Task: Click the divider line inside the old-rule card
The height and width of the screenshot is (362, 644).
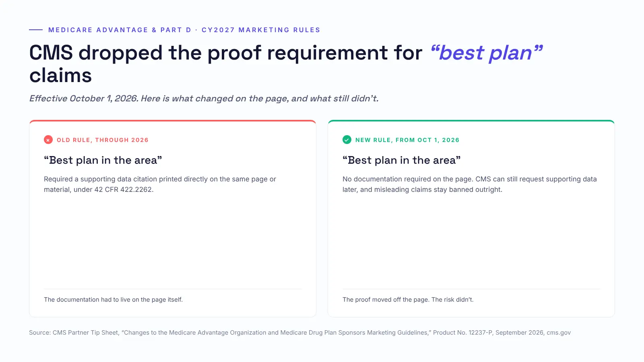Action: [x=173, y=289]
